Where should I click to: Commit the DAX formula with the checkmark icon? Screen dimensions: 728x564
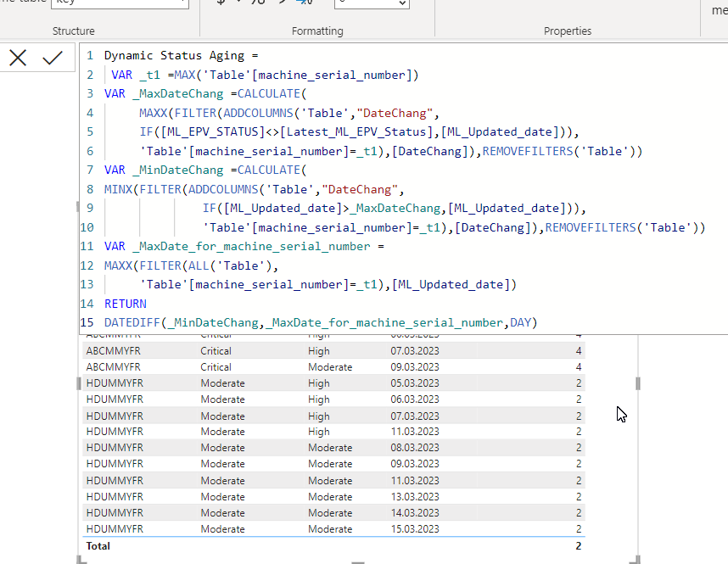click(53, 58)
